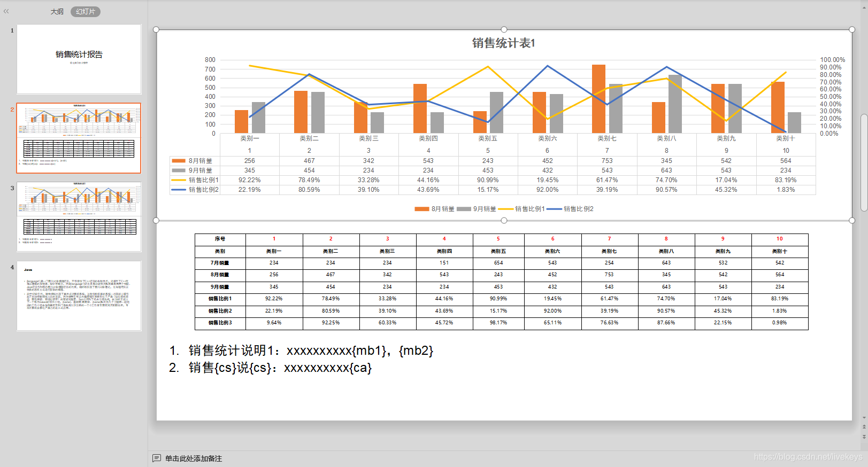Click the 类别七 orange bar in the chart
Screen dimensions: 868x467
click(598, 99)
